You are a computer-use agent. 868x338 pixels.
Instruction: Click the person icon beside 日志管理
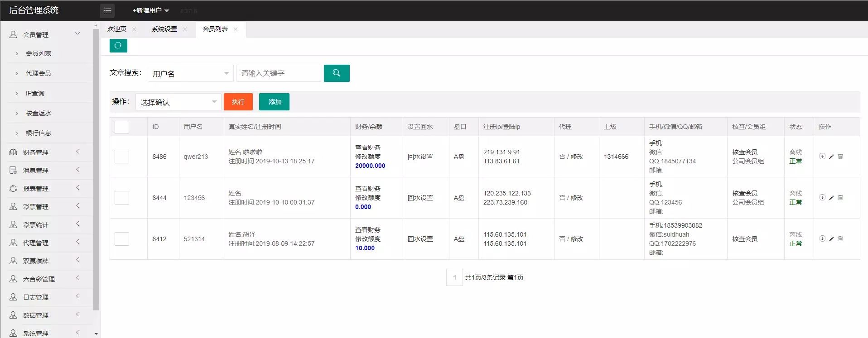[x=14, y=297]
